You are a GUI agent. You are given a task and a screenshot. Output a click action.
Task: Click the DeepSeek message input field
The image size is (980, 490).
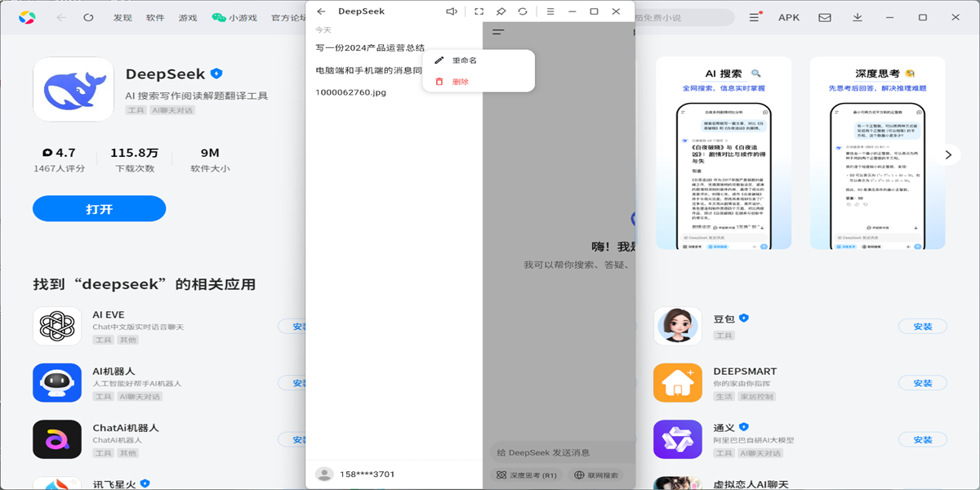559,452
